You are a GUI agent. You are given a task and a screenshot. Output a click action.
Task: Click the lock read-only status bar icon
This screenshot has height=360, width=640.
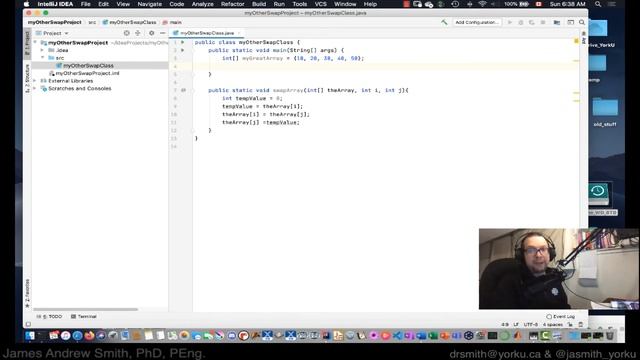click(570, 324)
